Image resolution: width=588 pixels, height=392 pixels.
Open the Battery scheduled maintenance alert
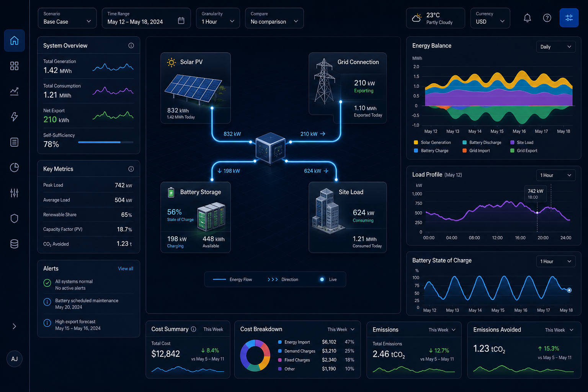[x=88, y=304]
